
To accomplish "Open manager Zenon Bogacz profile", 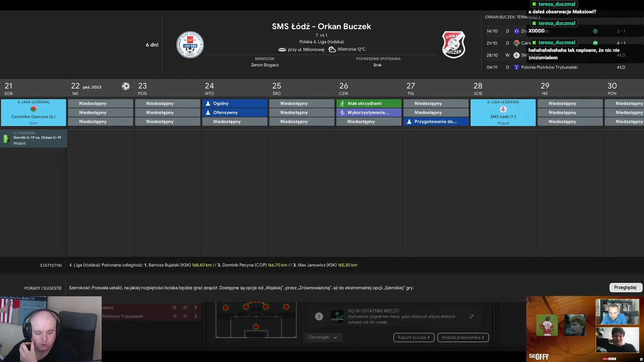I will click(265, 65).
